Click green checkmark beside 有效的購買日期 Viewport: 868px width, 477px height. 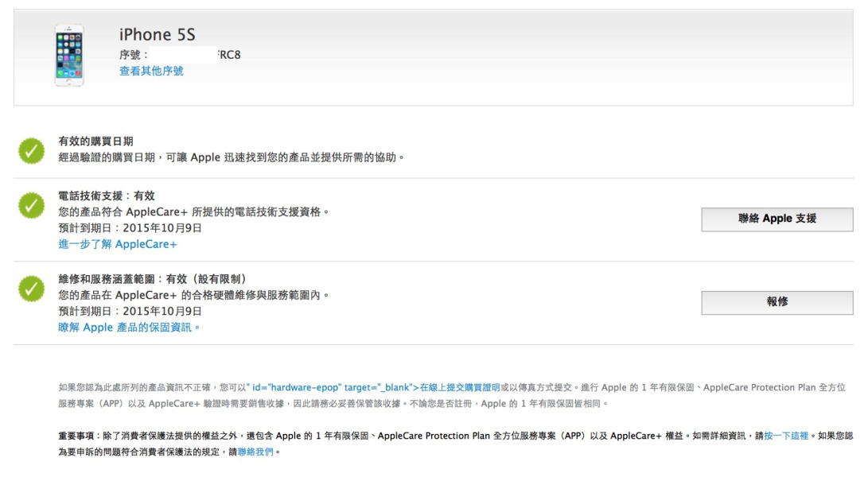point(32,150)
